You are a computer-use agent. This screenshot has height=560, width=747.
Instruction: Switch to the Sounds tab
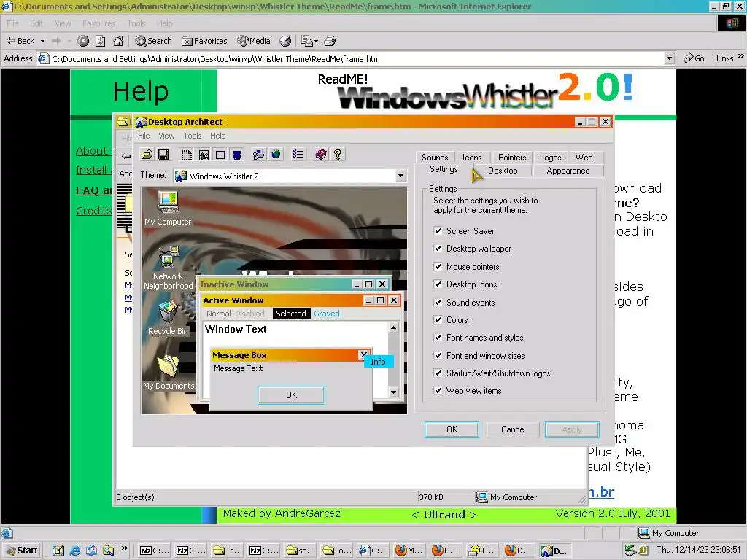pos(435,157)
